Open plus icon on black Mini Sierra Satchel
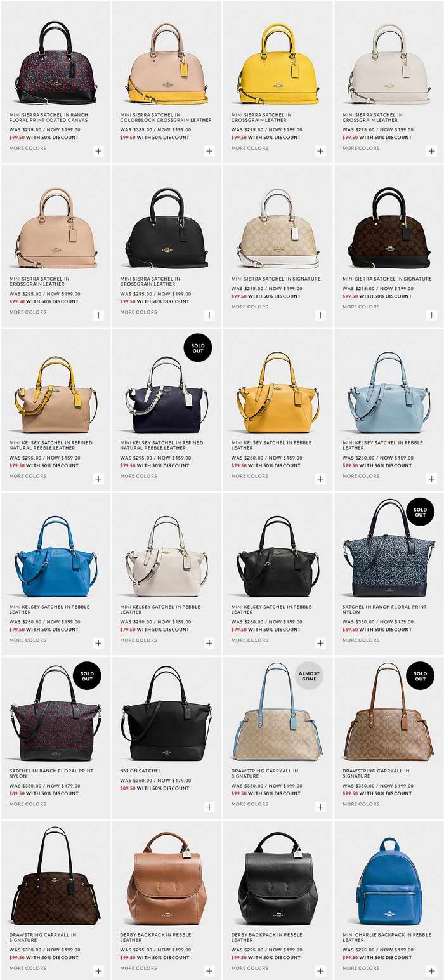The image size is (444, 980). 209,315
